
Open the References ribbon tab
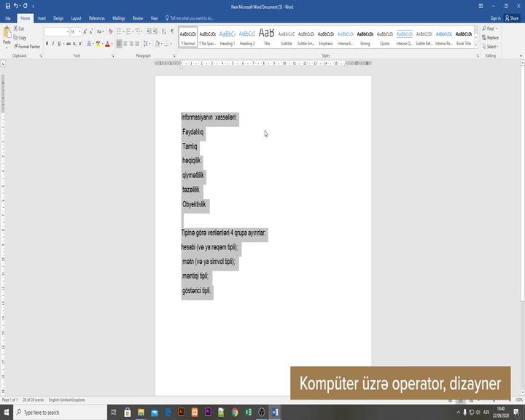click(96, 18)
